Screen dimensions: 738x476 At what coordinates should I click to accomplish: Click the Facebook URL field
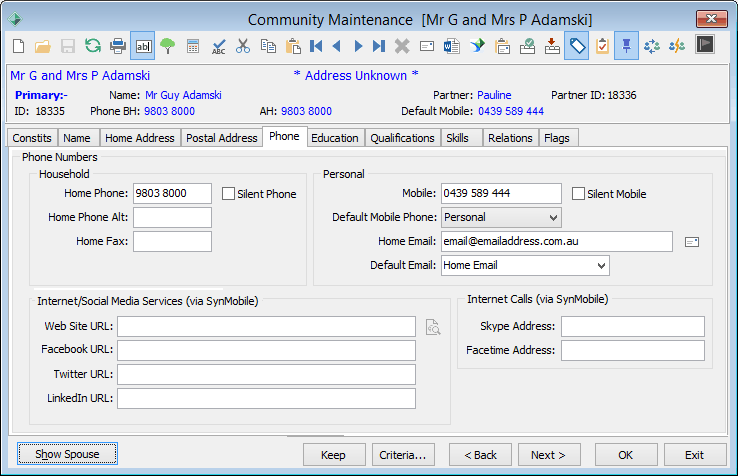pyautogui.click(x=266, y=350)
